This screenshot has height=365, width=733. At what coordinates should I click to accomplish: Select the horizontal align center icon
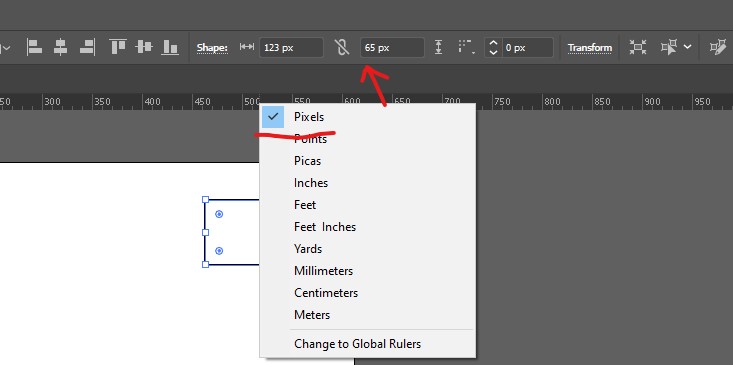point(60,47)
